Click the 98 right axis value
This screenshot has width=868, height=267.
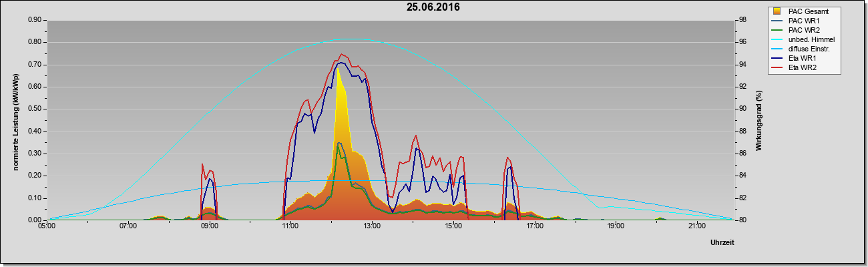pos(741,20)
